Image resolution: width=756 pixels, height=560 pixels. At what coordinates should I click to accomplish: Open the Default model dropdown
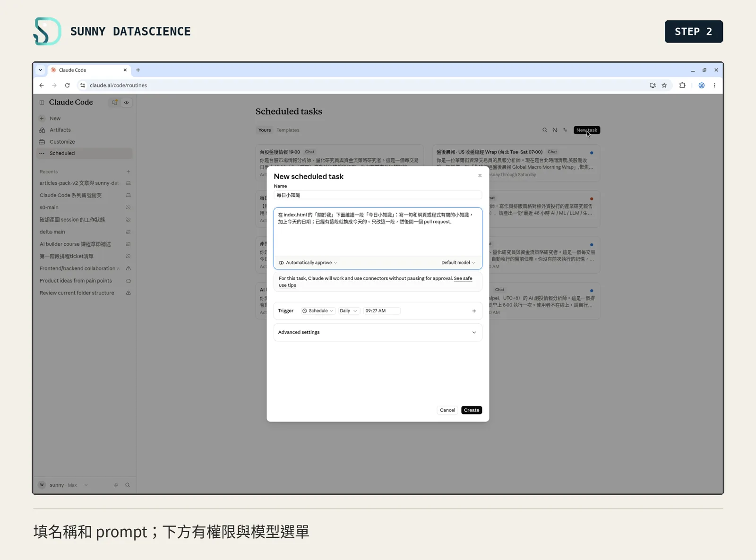pyautogui.click(x=458, y=263)
